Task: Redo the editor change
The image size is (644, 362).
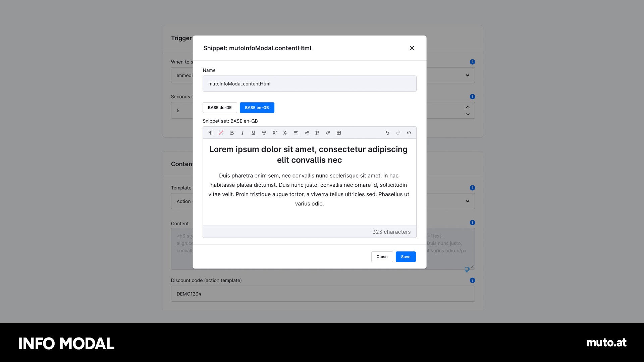Action: (398, 133)
